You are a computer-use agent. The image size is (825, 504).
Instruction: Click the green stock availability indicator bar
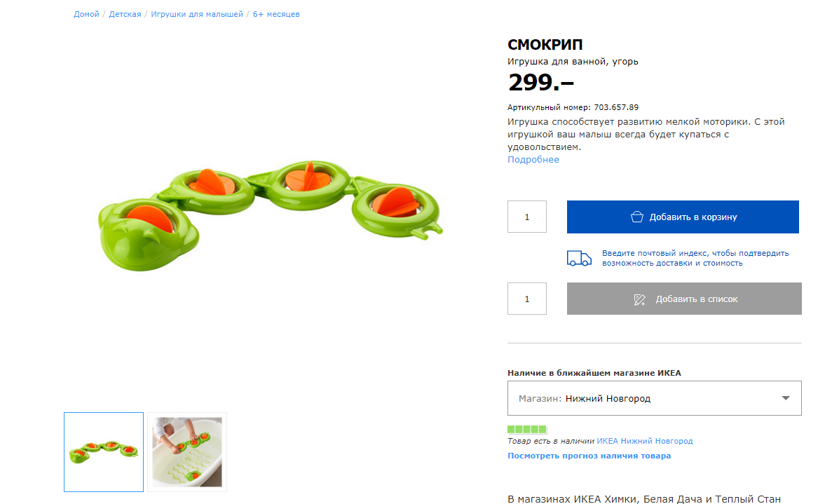(526, 429)
